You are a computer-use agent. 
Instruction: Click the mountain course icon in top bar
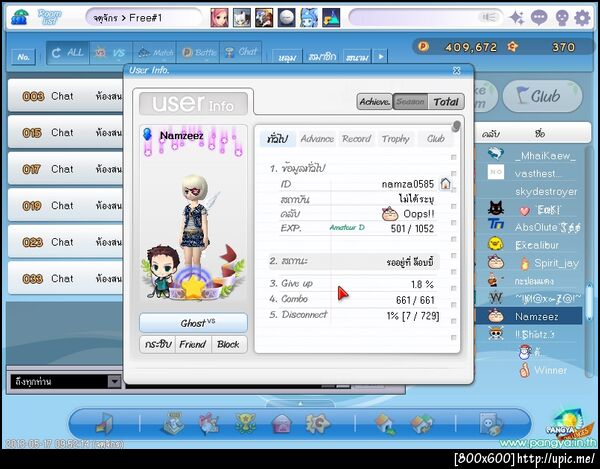tap(331, 18)
